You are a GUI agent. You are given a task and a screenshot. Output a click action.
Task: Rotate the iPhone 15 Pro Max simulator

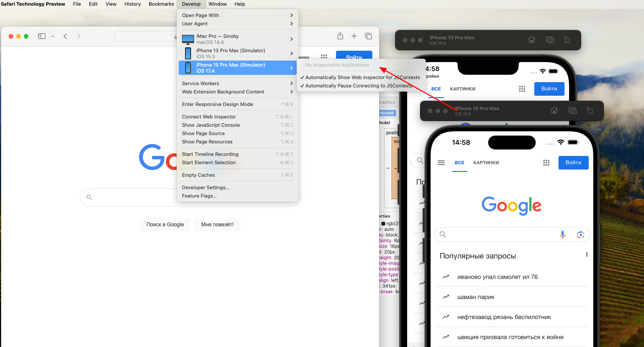(590, 110)
